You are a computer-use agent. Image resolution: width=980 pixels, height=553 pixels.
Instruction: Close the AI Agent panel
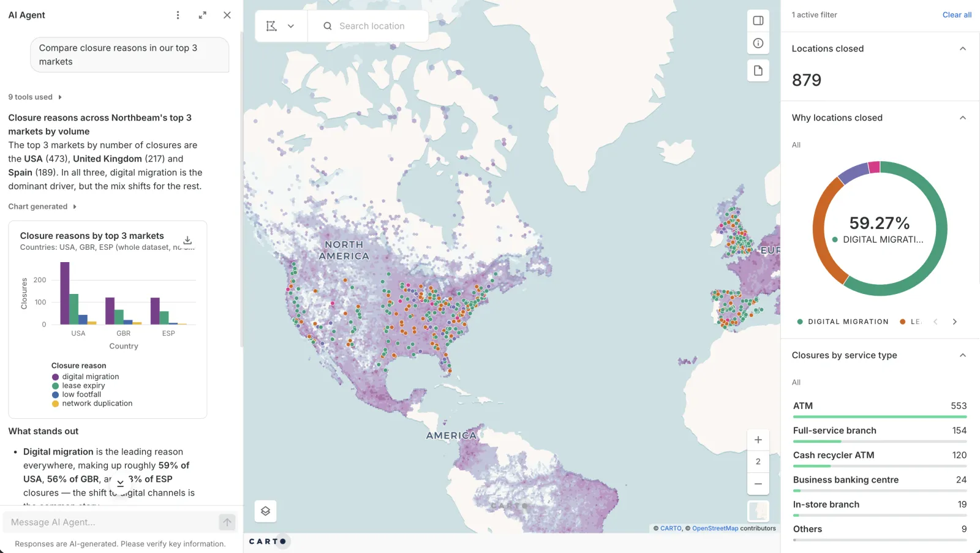pos(227,15)
